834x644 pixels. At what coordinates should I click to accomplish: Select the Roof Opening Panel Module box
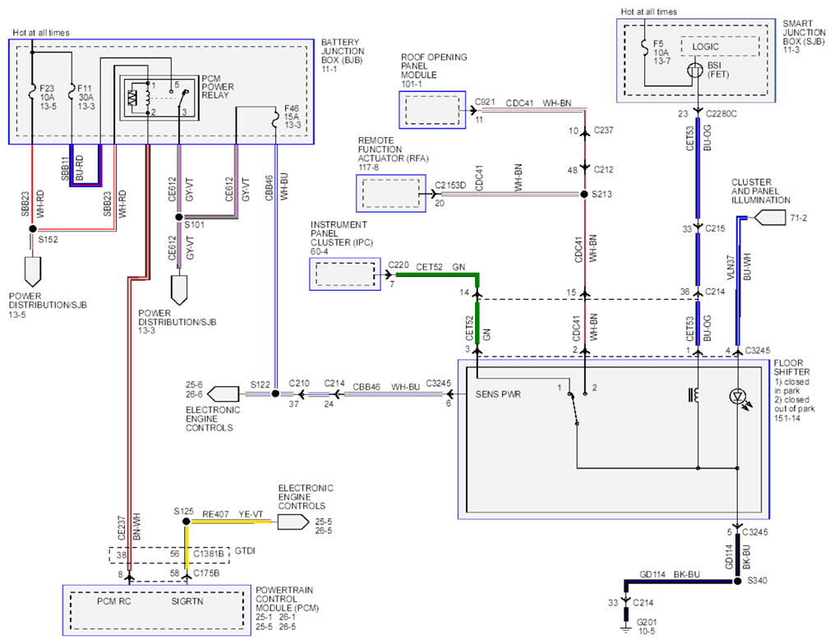click(432, 109)
